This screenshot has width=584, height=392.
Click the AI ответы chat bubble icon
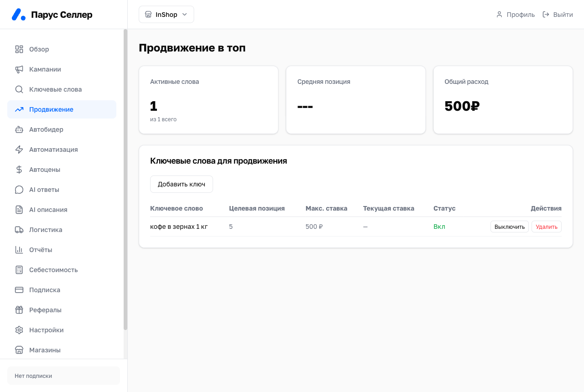(x=19, y=190)
